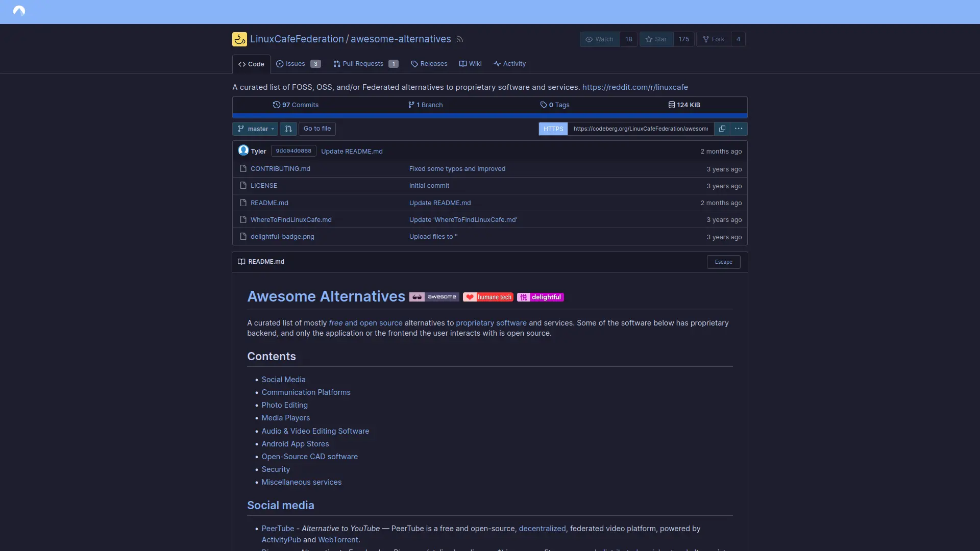Open the repository RSS feed icon
The height and width of the screenshot is (551, 980).
(460, 39)
